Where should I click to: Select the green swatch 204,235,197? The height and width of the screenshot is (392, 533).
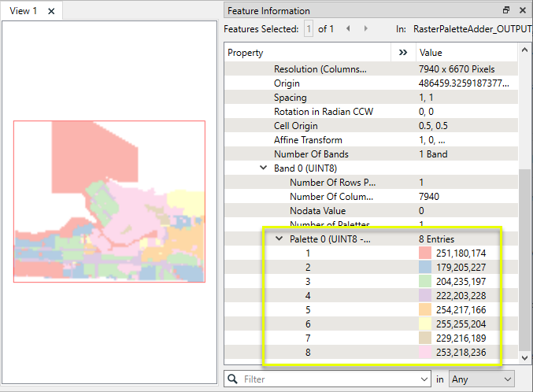[425, 281]
